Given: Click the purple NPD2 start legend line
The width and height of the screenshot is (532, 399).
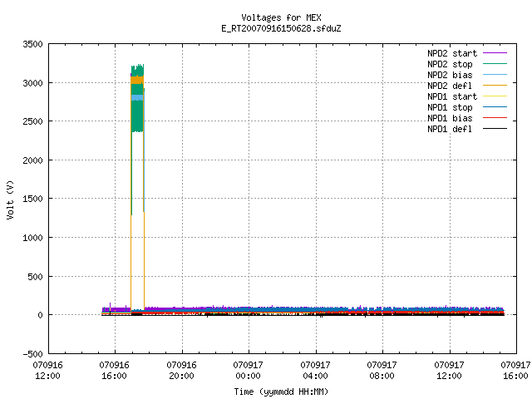Looking at the screenshot, I should tap(495, 53).
